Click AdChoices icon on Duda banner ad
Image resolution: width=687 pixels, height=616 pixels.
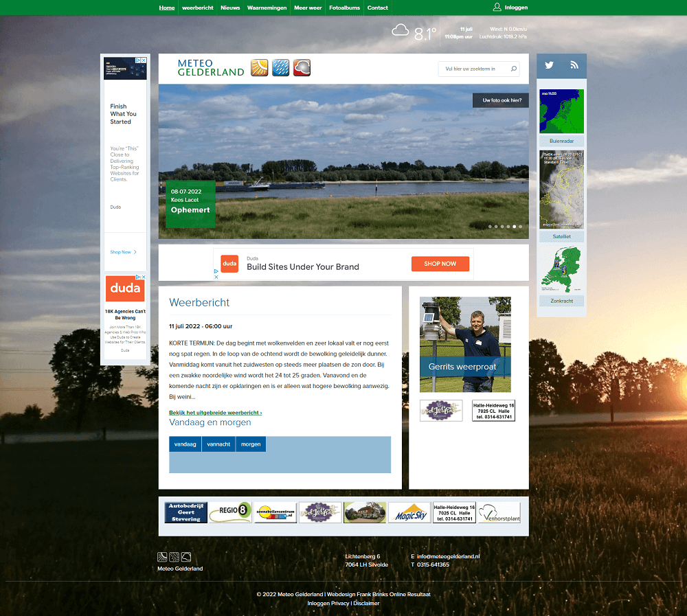click(x=216, y=271)
